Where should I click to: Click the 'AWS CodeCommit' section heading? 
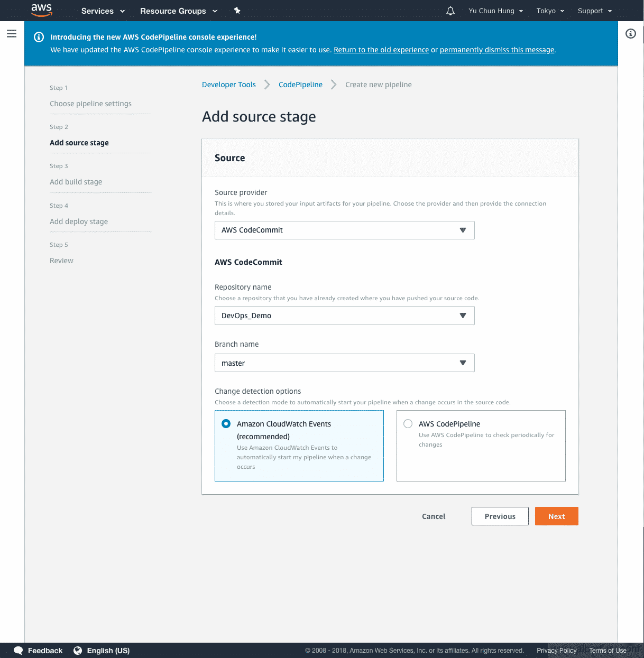[249, 262]
